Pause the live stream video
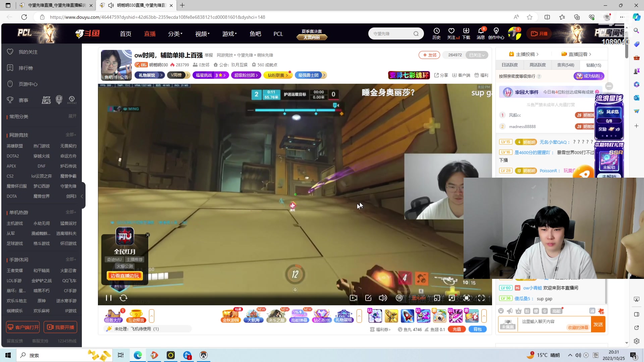This screenshot has height=362, width=644. click(108, 298)
